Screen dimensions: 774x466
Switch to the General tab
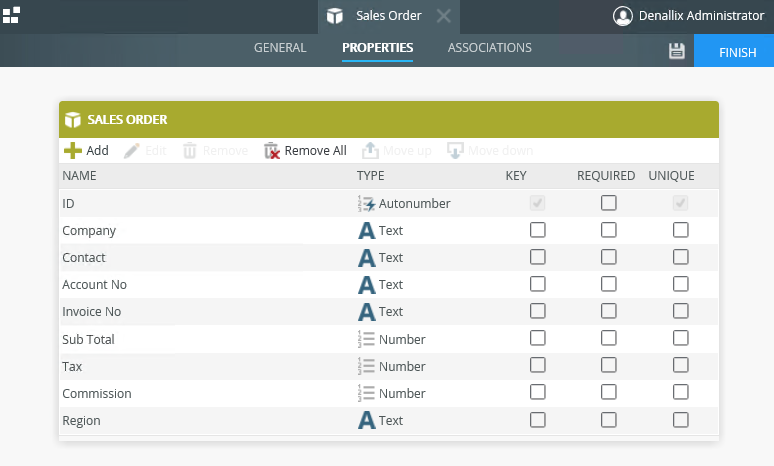(x=280, y=48)
